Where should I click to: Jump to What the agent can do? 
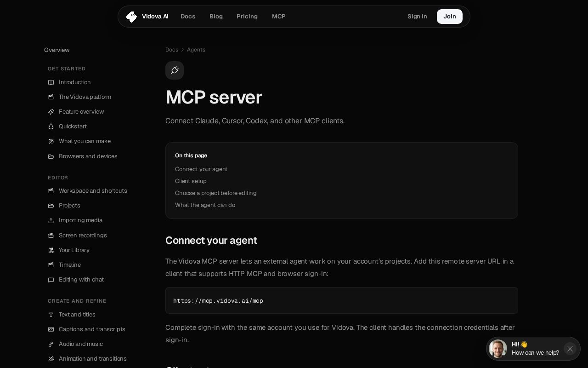[x=205, y=205]
